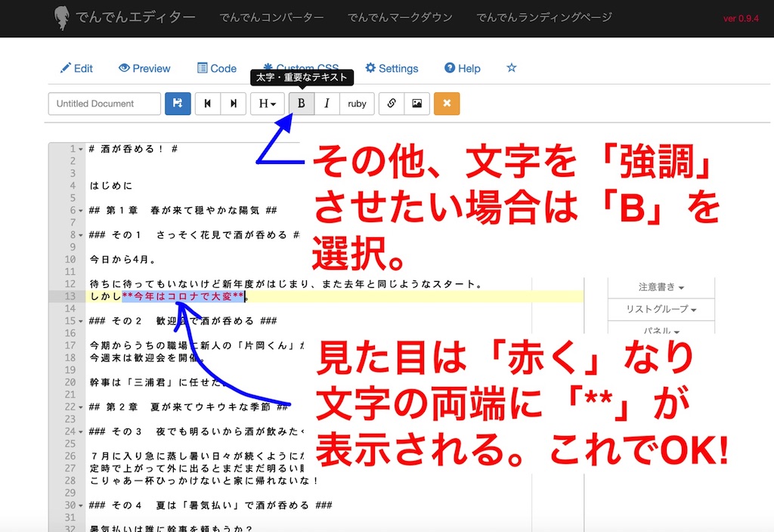
Task: Open the でんでんコンバーター link
Action: tap(271, 17)
